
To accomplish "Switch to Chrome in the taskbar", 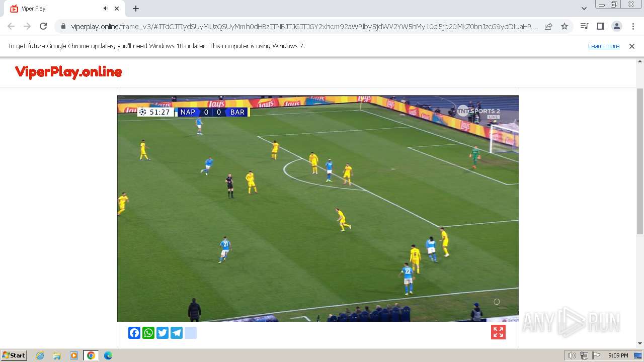I will [x=91, y=355].
